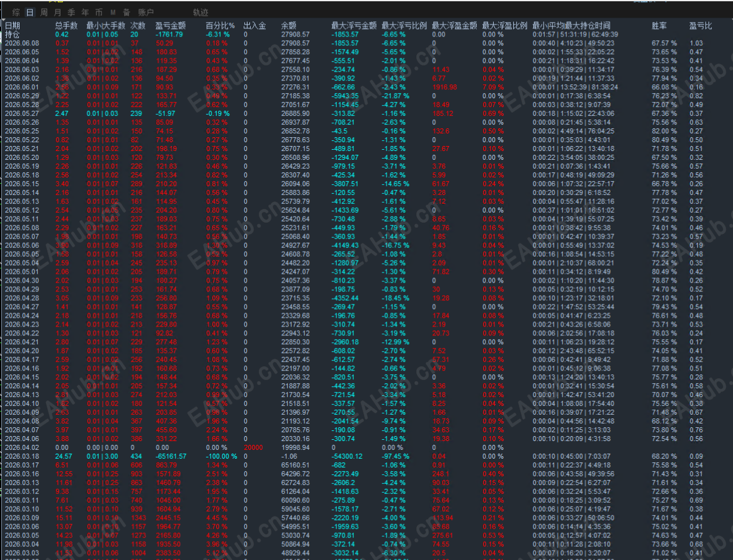This screenshot has height=560, width=733.
Task: Click the 最小|平均|最大持仓时间 column header
Action: 571,26
